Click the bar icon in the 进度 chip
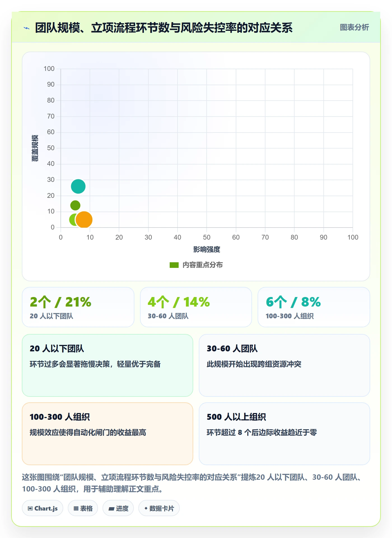 point(111,509)
